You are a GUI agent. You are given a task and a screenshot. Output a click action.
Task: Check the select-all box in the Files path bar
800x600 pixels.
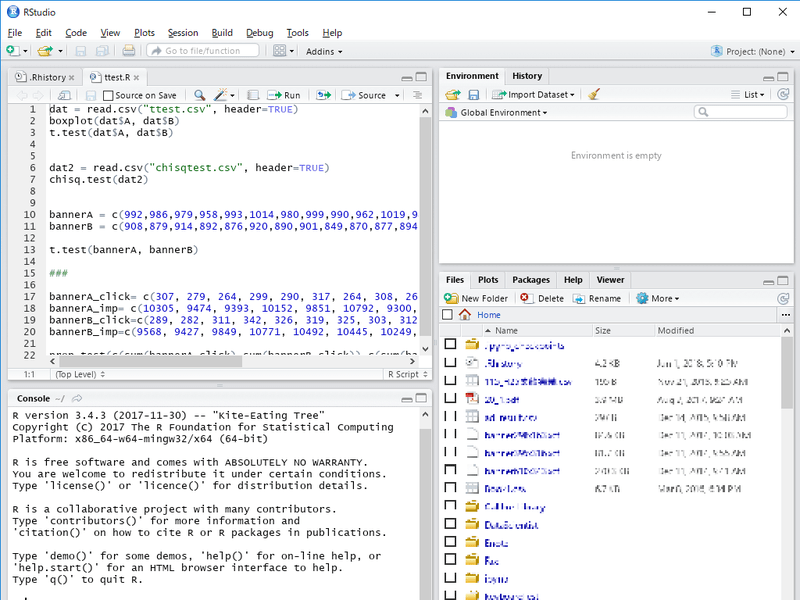pos(447,314)
